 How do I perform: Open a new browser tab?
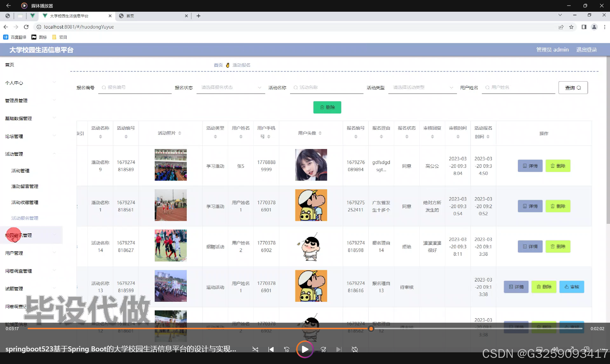tap(198, 16)
